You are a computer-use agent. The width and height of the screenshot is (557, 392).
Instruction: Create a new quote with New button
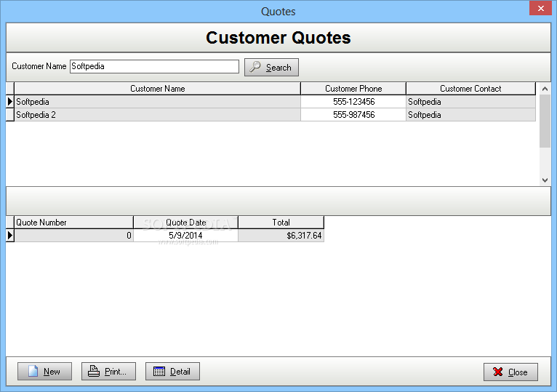pyautogui.click(x=45, y=372)
